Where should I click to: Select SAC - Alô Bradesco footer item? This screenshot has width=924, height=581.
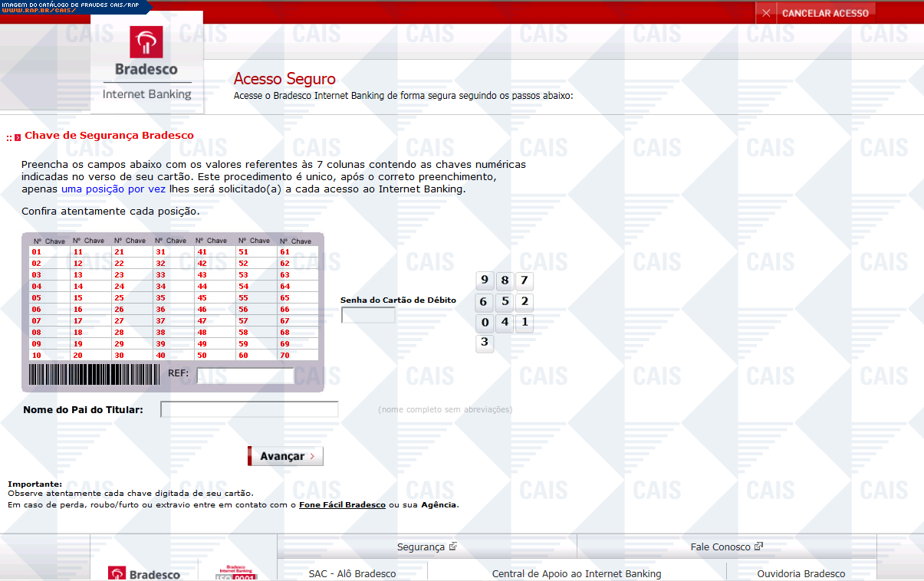pyautogui.click(x=352, y=573)
